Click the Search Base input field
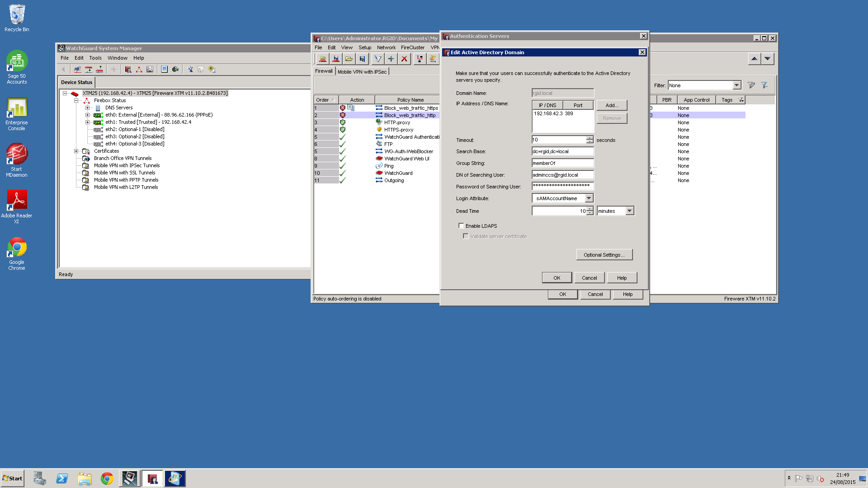The height and width of the screenshot is (488, 868). click(562, 151)
